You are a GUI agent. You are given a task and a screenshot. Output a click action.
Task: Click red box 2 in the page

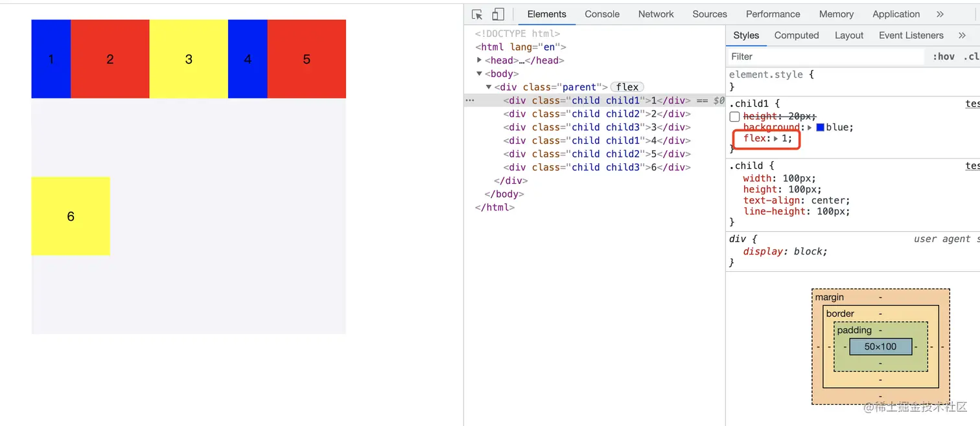[x=110, y=59]
